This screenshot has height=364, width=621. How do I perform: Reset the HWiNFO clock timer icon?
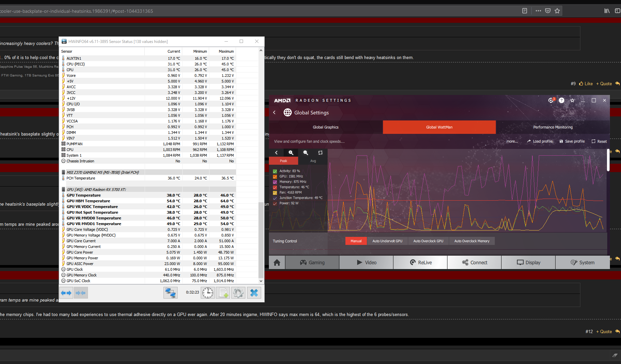pos(208,293)
